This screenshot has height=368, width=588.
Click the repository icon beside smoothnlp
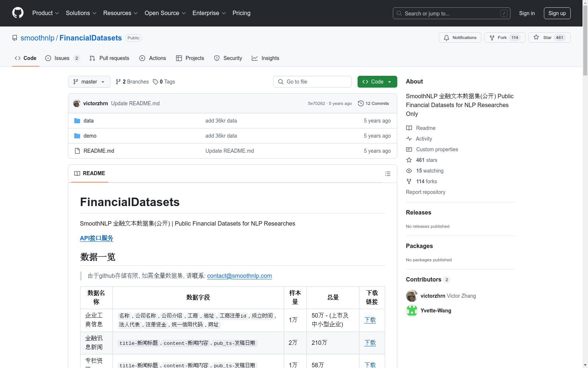(x=15, y=38)
